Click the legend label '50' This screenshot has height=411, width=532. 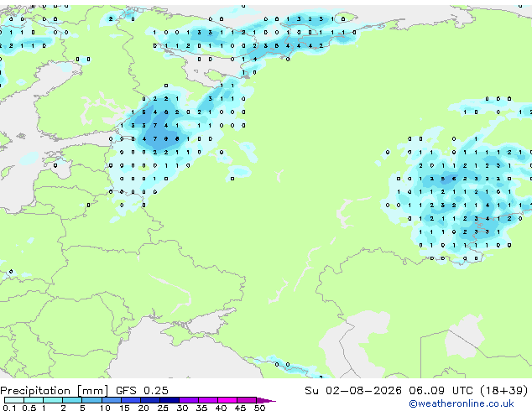coord(260,408)
